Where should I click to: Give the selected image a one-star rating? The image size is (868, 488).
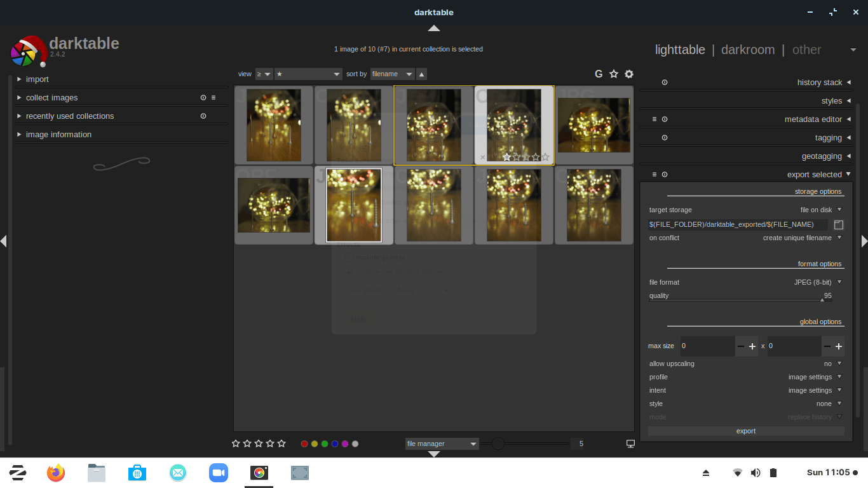(x=506, y=156)
